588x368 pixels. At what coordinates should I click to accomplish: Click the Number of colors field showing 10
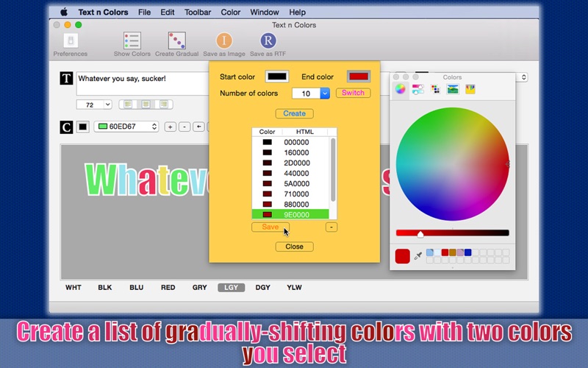coord(306,93)
